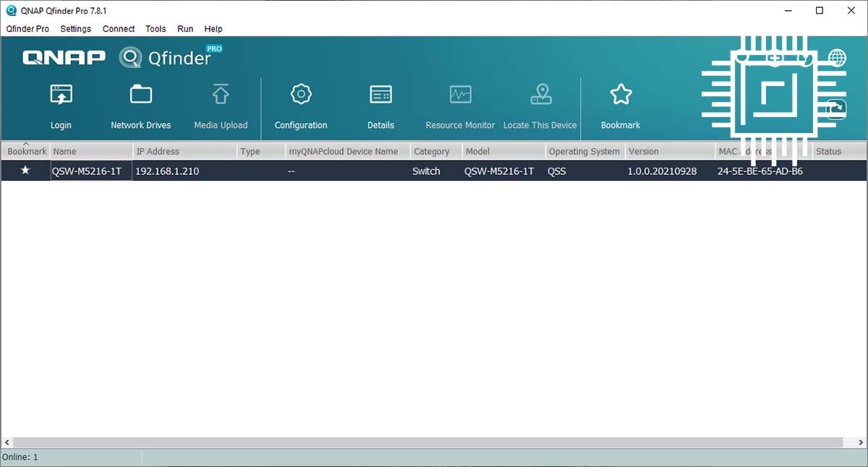Image resolution: width=868 pixels, height=467 pixels.
Task: Sort by myQNAPcloud Device Name column header
Action: click(x=348, y=151)
